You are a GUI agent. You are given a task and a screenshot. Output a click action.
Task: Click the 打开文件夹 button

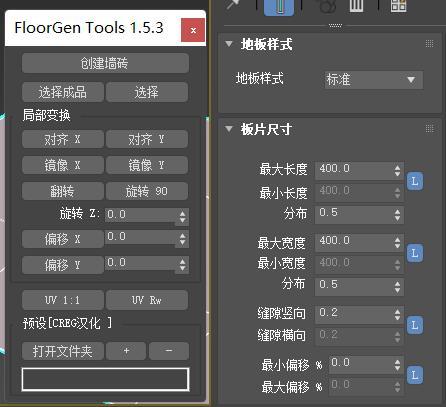click(x=62, y=351)
